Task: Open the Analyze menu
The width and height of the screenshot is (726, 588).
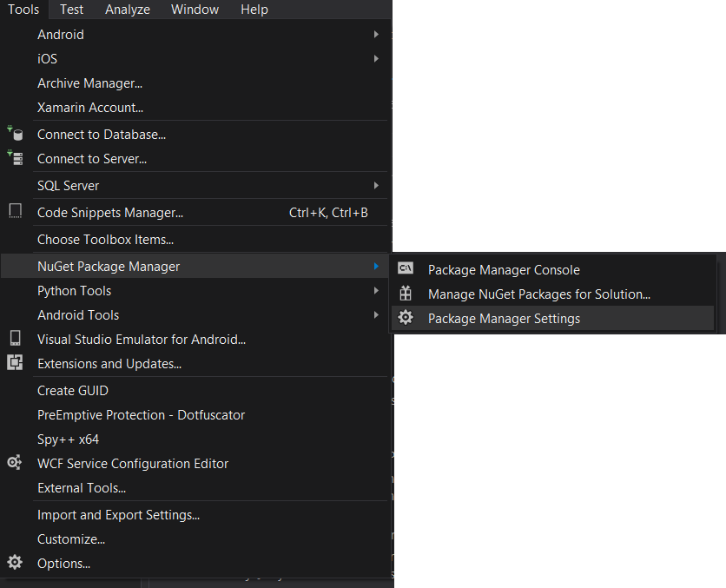Action: pos(128,10)
